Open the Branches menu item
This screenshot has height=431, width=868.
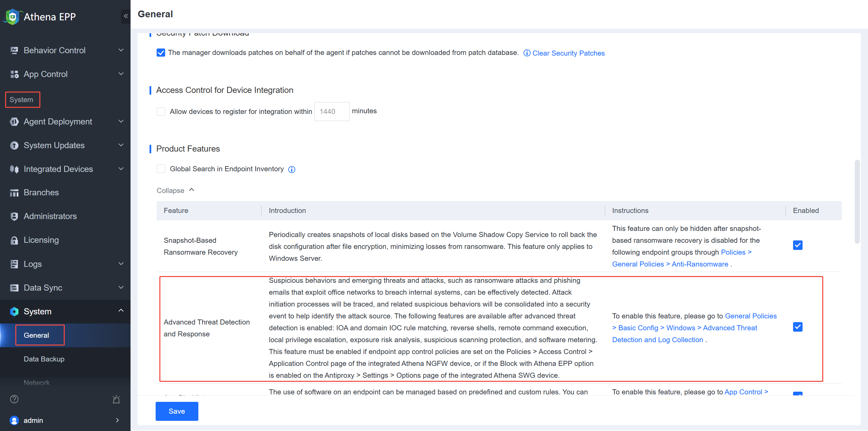click(65, 193)
